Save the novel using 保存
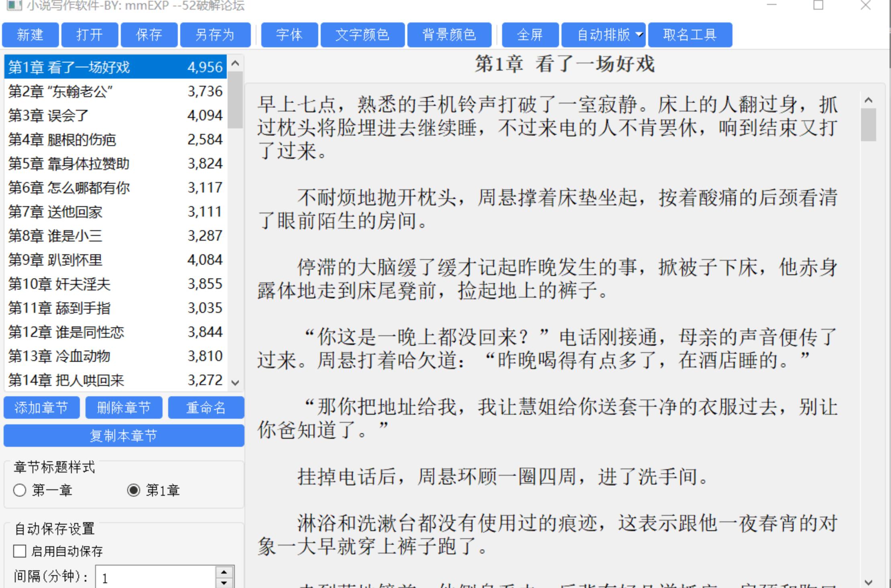The height and width of the screenshot is (588, 891). pos(148,35)
